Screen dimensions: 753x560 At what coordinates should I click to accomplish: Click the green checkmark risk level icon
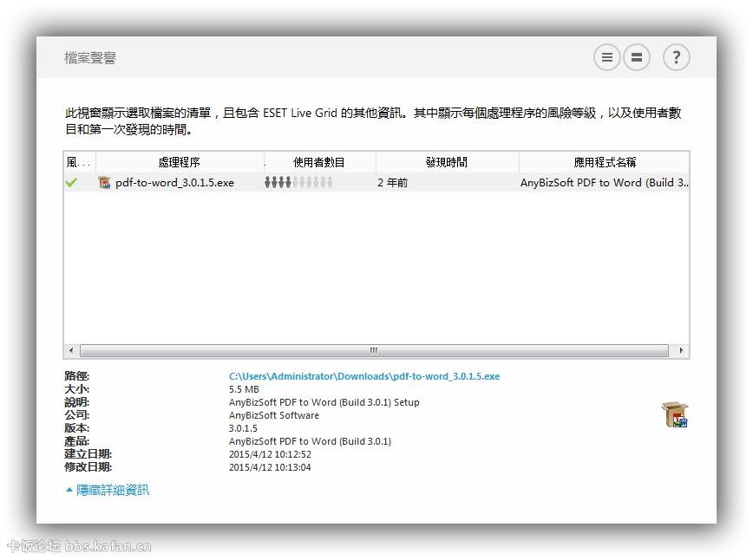click(x=71, y=183)
